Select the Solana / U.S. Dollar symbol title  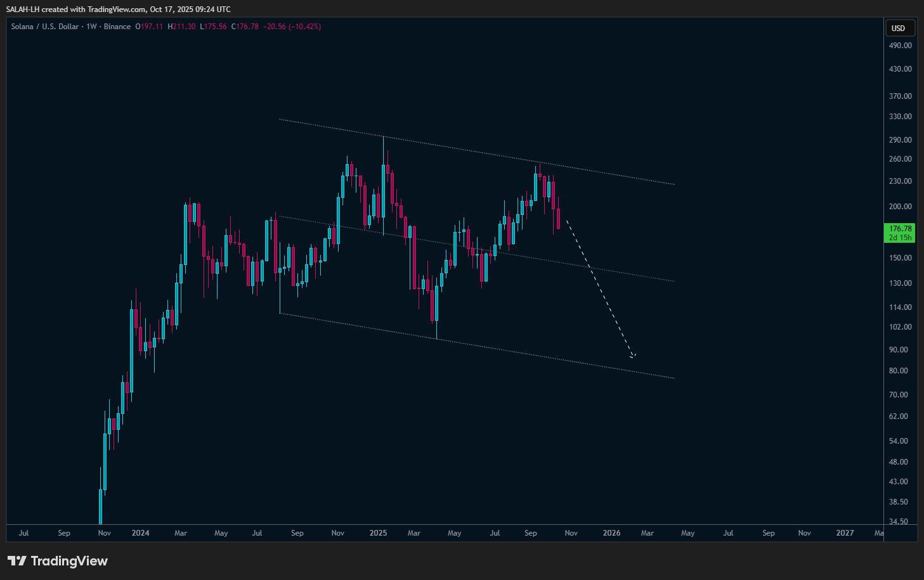(45, 27)
